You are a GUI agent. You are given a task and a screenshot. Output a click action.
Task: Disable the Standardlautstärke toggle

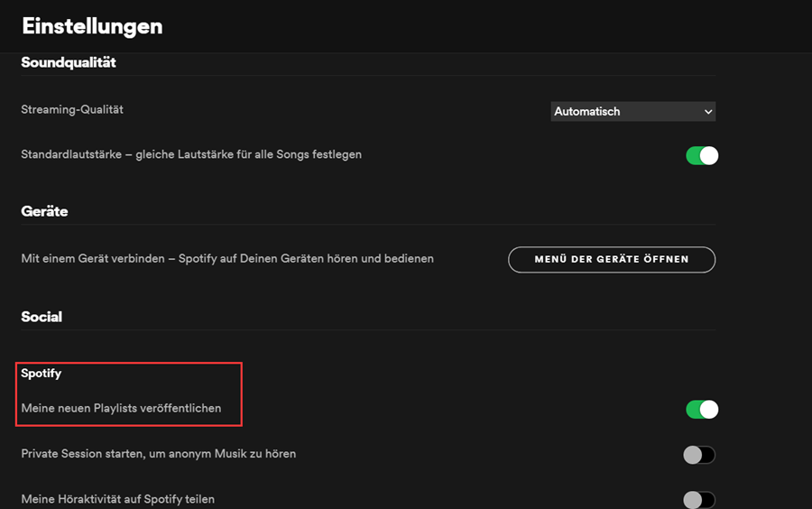(x=702, y=155)
